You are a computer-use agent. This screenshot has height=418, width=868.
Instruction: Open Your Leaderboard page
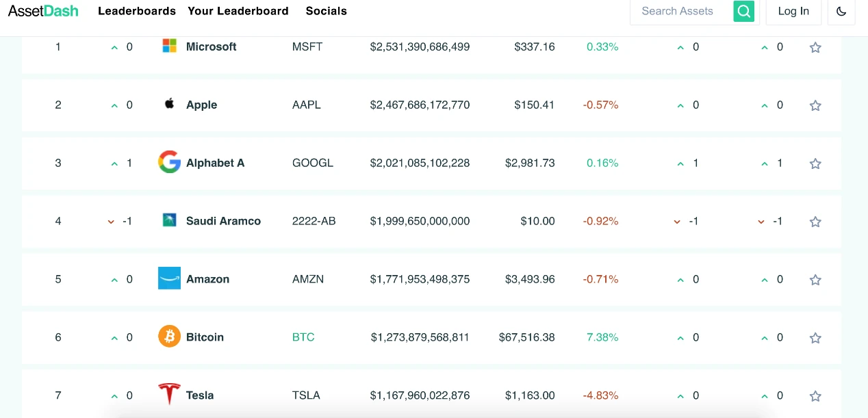point(238,11)
